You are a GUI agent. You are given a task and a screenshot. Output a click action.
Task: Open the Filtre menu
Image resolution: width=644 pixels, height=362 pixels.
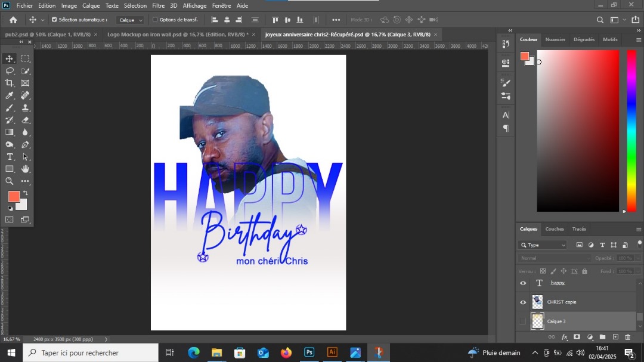coord(158,5)
